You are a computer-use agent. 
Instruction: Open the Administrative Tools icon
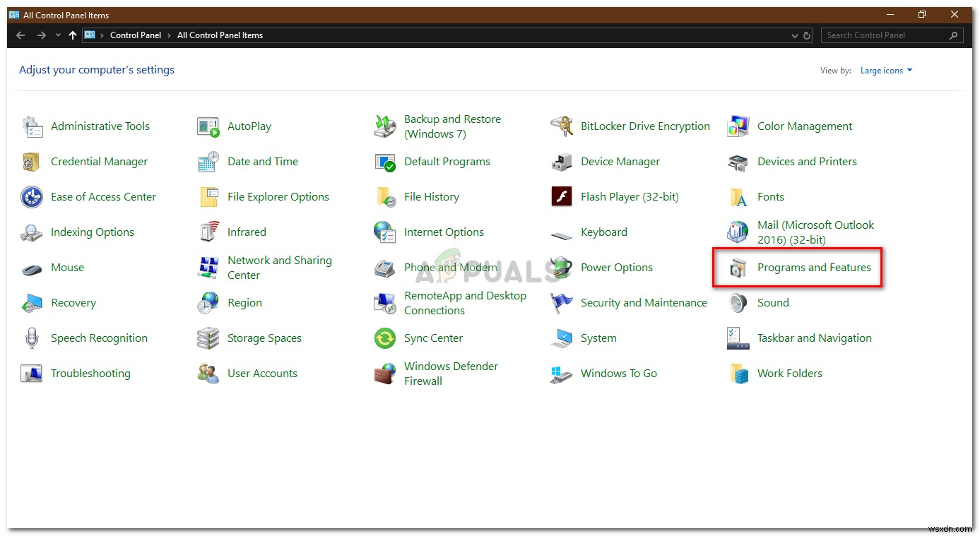click(x=32, y=126)
